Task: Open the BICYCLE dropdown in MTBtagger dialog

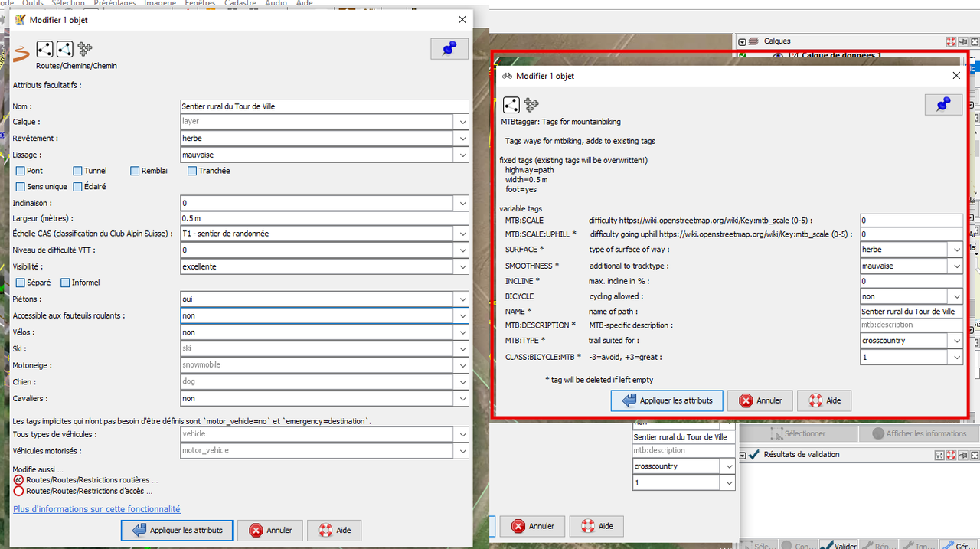Action: tap(956, 296)
